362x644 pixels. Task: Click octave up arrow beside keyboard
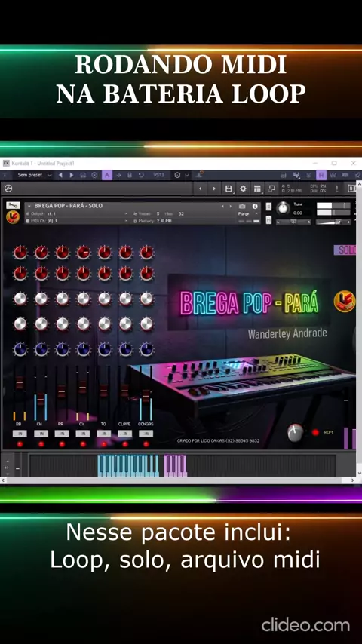[x=7, y=462]
